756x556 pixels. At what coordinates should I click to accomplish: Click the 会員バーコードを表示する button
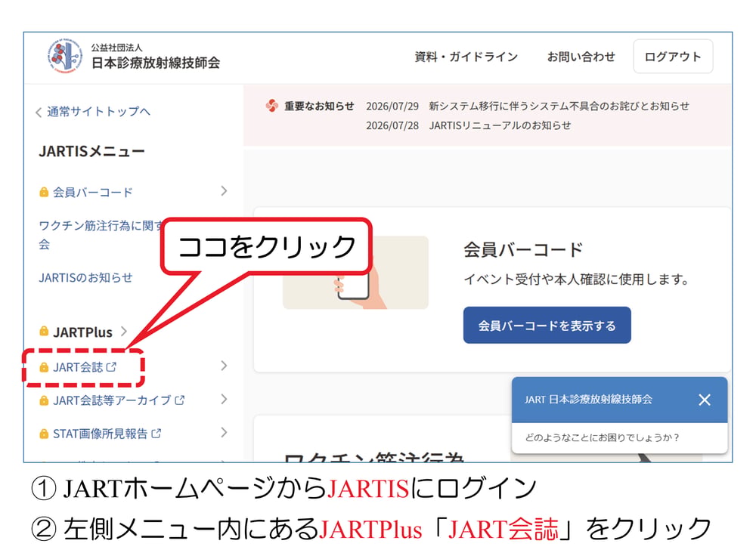click(547, 326)
